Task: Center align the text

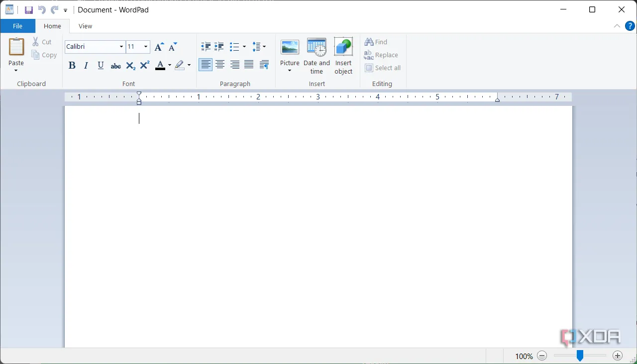Action: pyautogui.click(x=220, y=65)
